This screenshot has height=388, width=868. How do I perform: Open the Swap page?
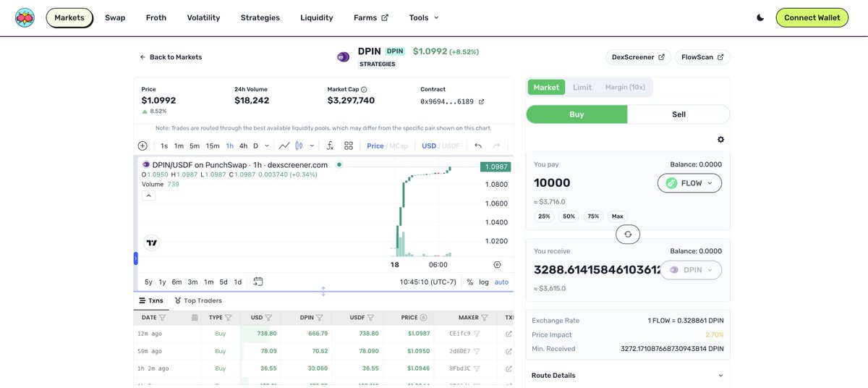coord(115,17)
